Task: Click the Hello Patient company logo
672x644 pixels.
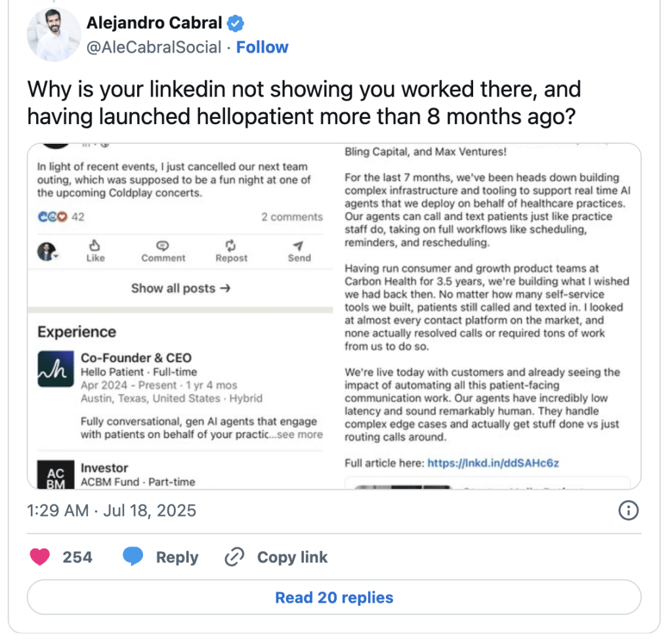Action: (x=56, y=369)
